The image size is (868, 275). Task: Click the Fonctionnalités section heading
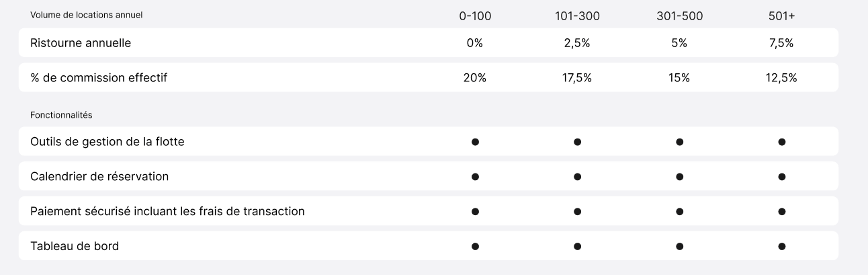click(61, 115)
